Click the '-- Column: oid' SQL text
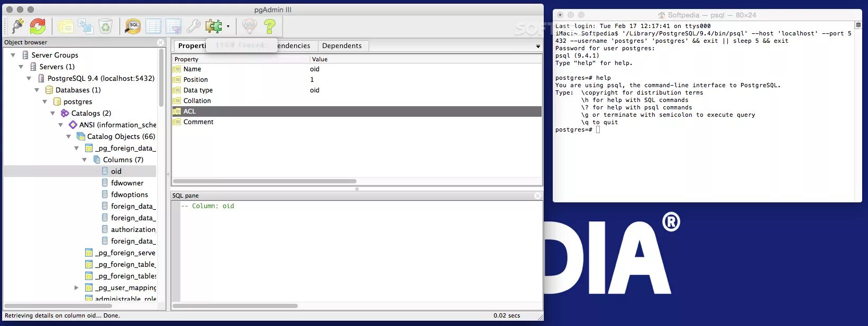The width and height of the screenshot is (868, 326). [207, 206]
